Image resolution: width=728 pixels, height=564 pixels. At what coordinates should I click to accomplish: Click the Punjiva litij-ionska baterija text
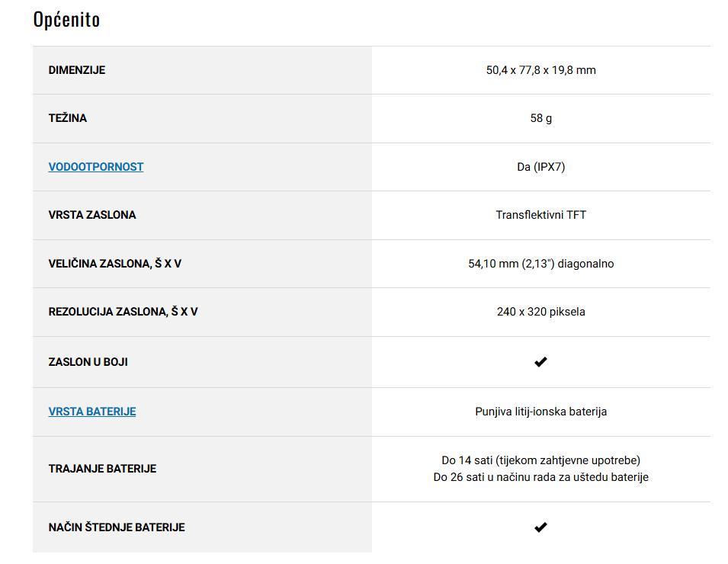click(x=541, y=412)
